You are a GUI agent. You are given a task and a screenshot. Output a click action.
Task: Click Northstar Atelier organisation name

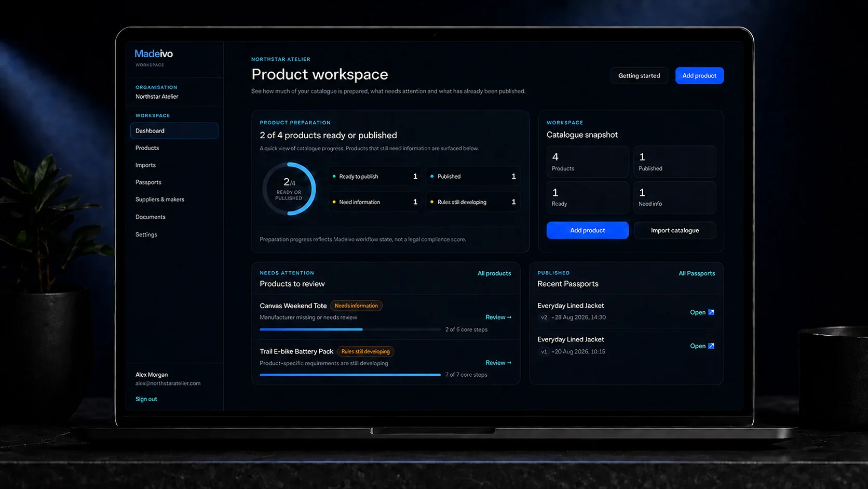(157, 97)
